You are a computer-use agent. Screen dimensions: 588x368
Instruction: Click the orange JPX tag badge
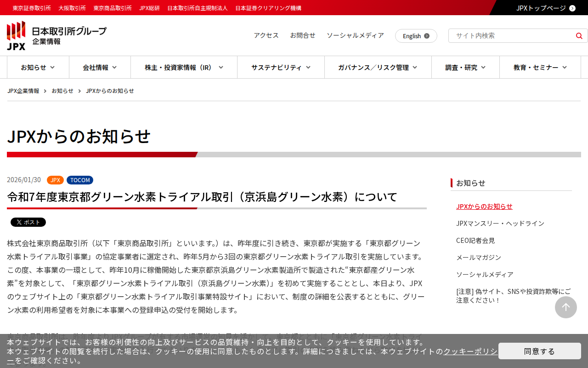[x=55, y=180]
